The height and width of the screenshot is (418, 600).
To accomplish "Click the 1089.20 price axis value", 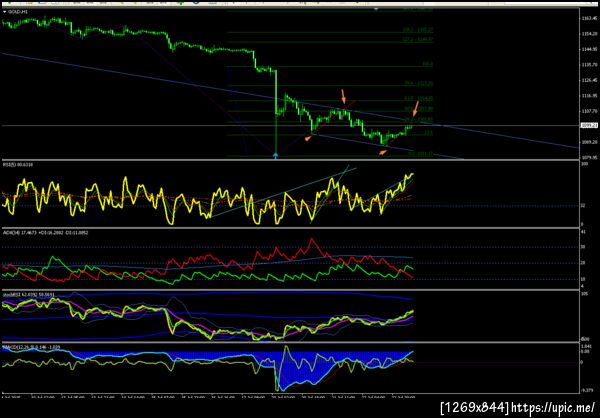I will pos(589,142).
